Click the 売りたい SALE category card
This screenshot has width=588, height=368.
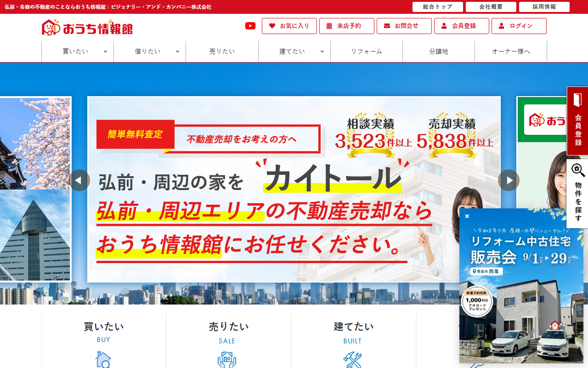click(229, 341)
